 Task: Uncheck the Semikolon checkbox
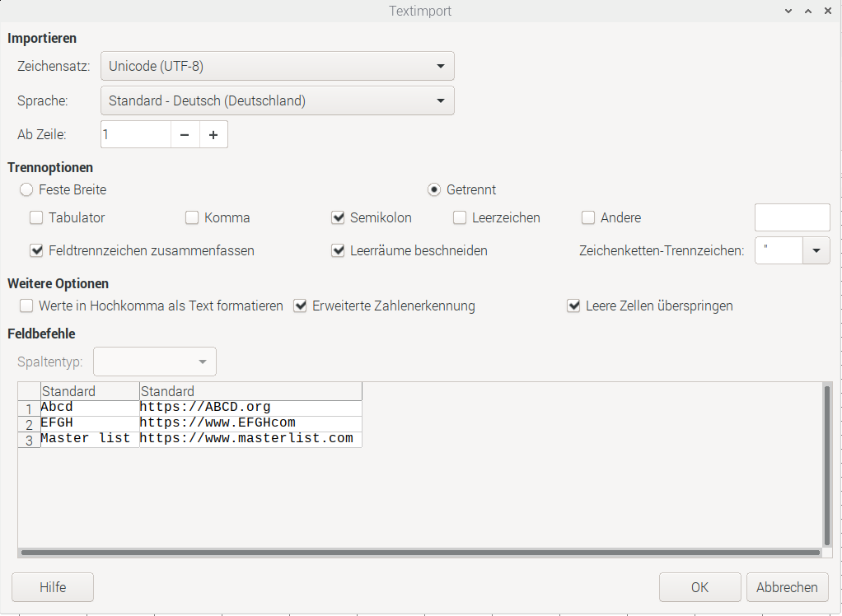click(338, 218)
